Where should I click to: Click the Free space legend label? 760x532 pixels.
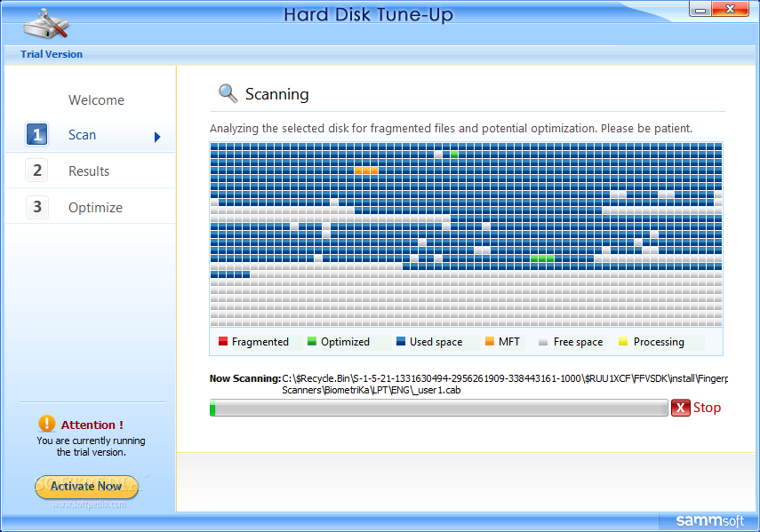[x=579, y=342]
